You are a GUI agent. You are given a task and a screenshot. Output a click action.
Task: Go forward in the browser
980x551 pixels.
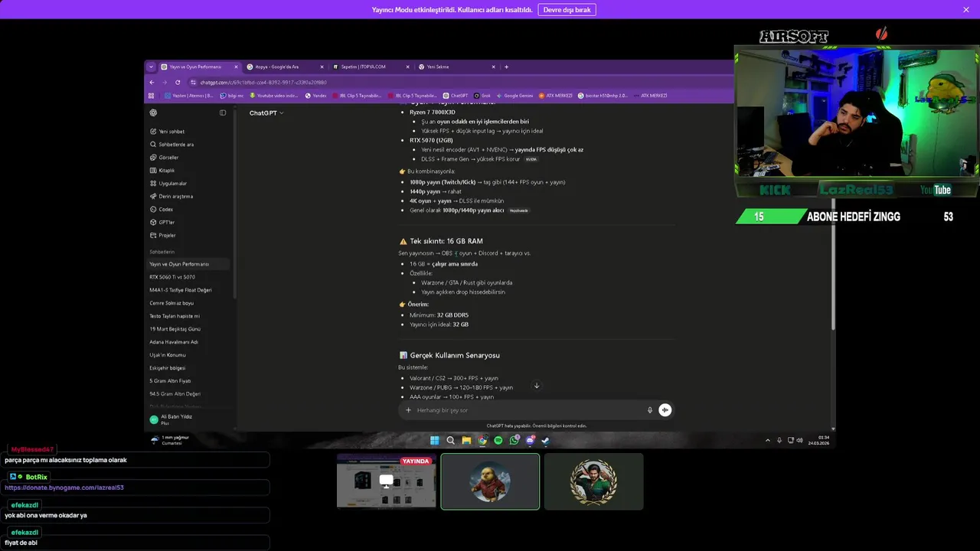pyautogui.click(x=164, y=82)
